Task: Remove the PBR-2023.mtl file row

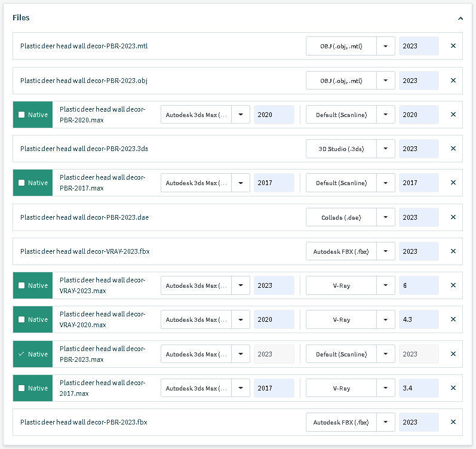Action: 453,46
